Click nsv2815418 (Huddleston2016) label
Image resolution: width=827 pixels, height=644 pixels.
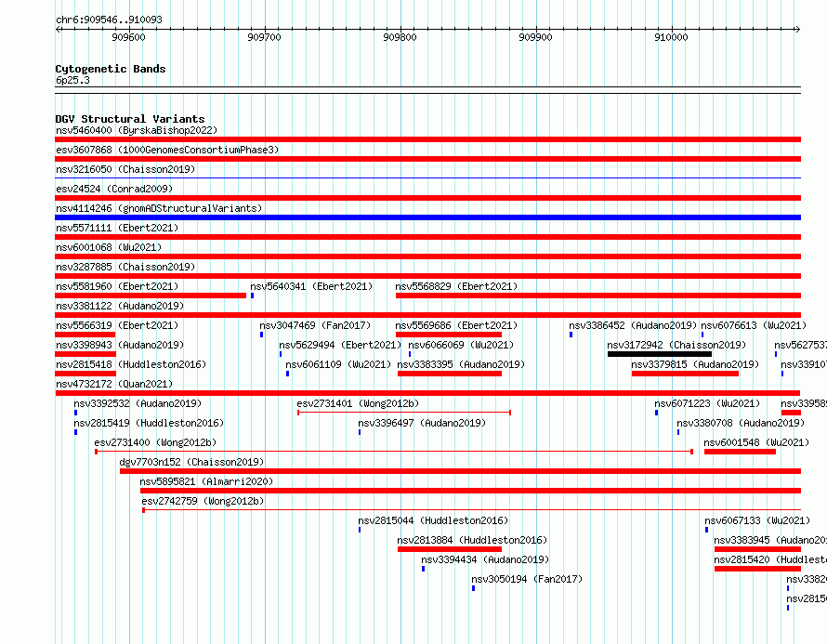pyautogui.click(x=131, y=364)
